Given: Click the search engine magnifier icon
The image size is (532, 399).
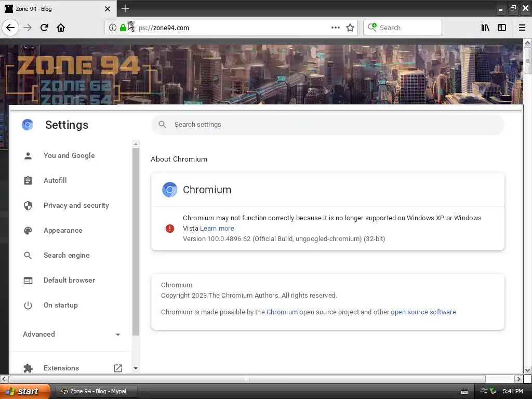Looking at the screenshot, I should [372, 27].
